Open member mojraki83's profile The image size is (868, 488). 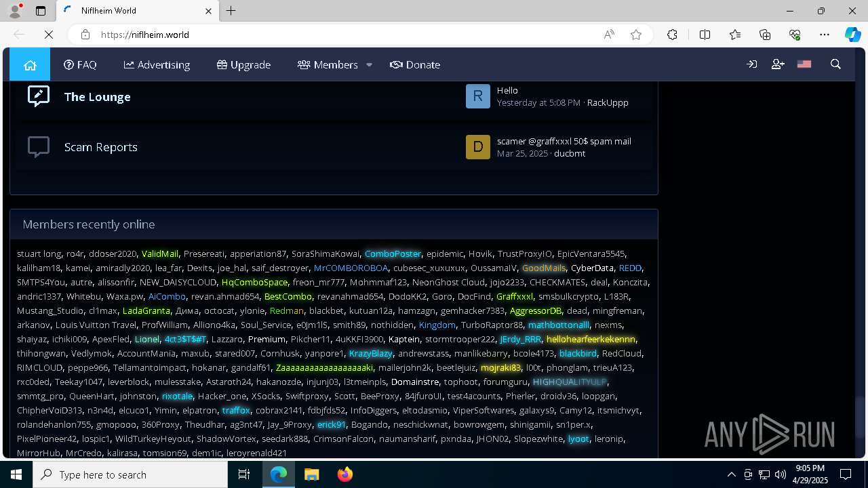pos(500,367)
